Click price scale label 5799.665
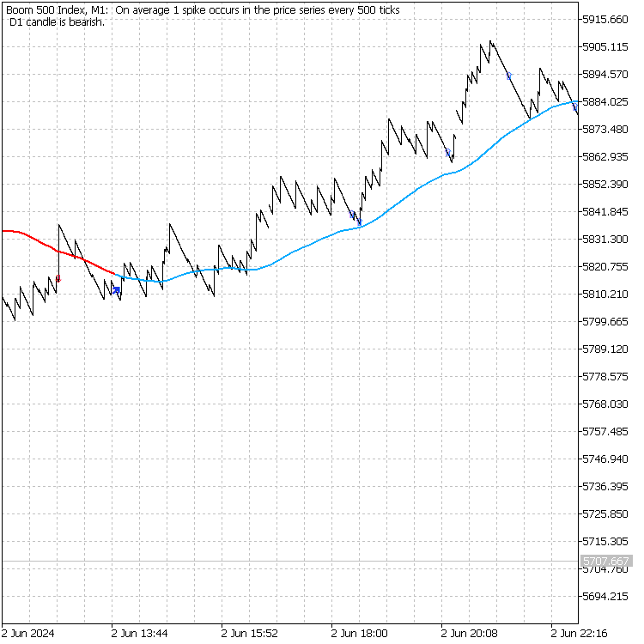The width and height of the screenshot is (644, 644). [x=605, y=322]
